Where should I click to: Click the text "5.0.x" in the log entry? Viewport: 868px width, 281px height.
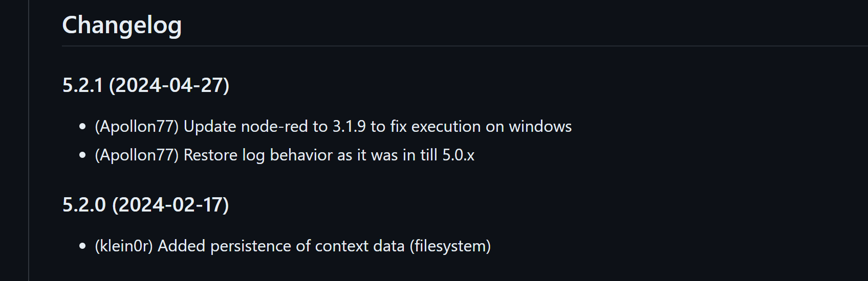[x=458, y=155]
